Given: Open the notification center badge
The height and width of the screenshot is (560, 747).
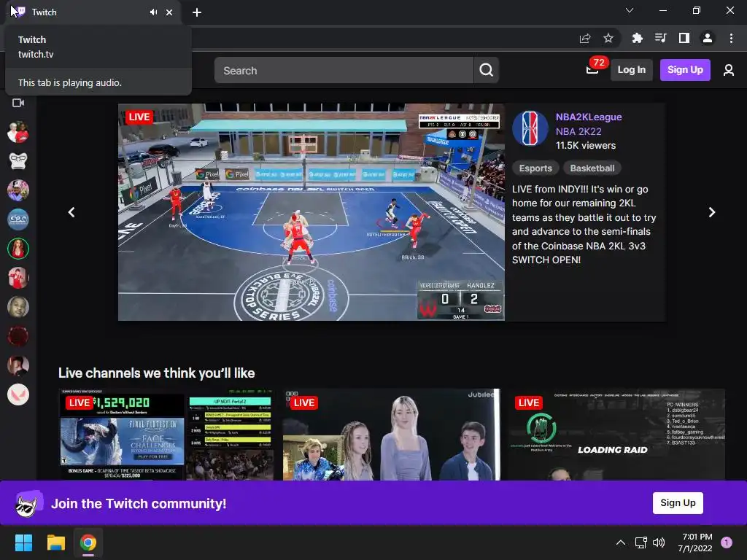Looking at the screenshot, I should click(x=727, y=542).
